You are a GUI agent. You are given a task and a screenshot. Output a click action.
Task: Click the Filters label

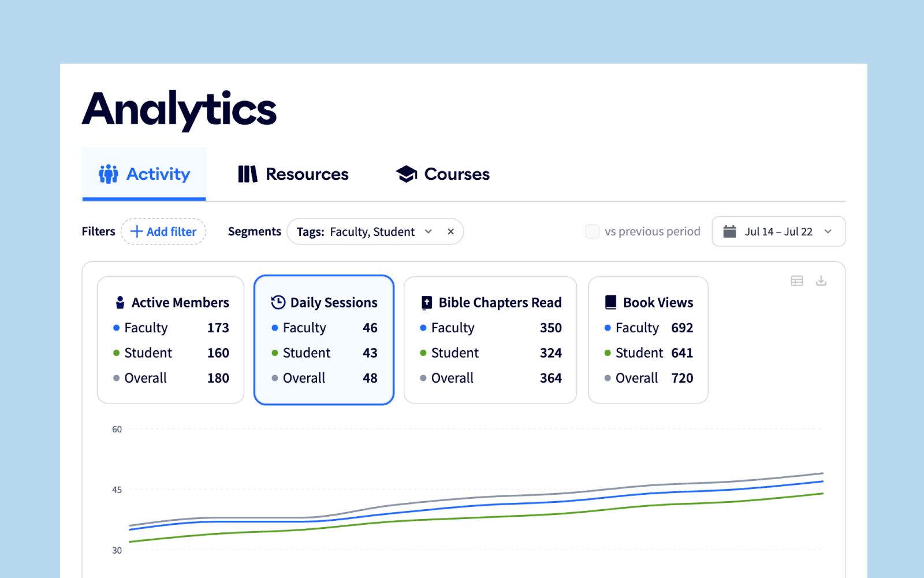point(99,231)
